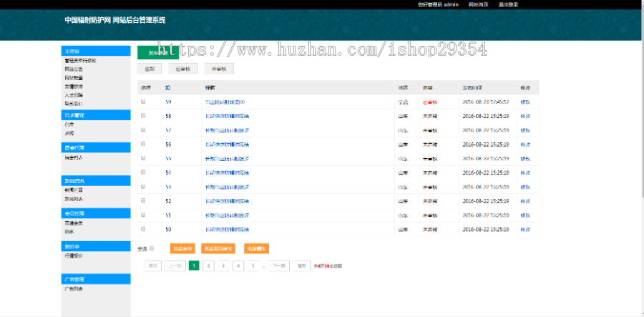Open the 修改 edit link for ID 52
This screenshot has height=317, width=644.
point(525,201)
